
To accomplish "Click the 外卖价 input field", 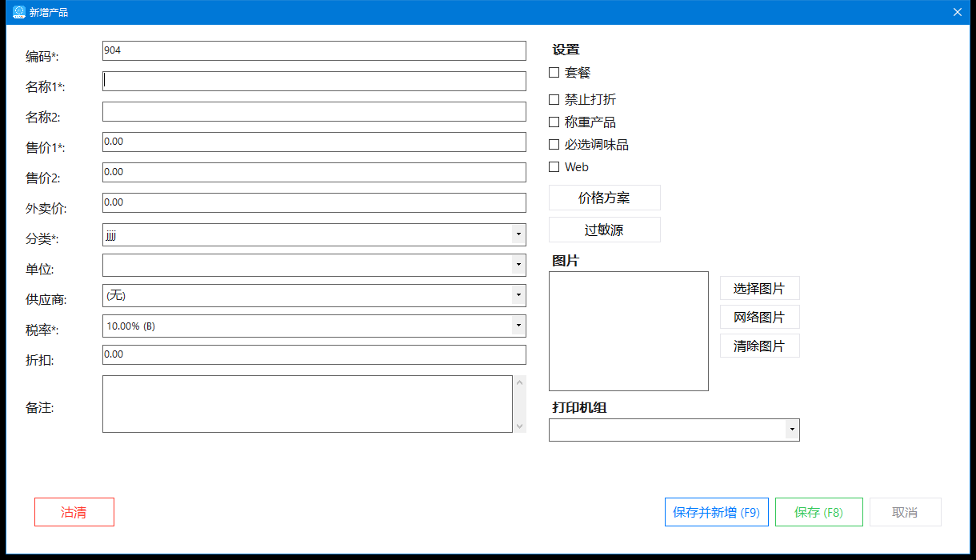I will [314, 203].
